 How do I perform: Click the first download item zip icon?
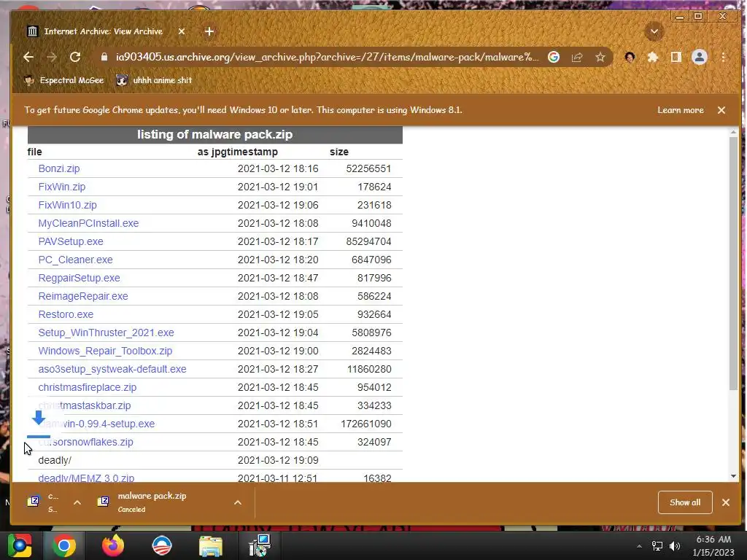click(33, 502)
